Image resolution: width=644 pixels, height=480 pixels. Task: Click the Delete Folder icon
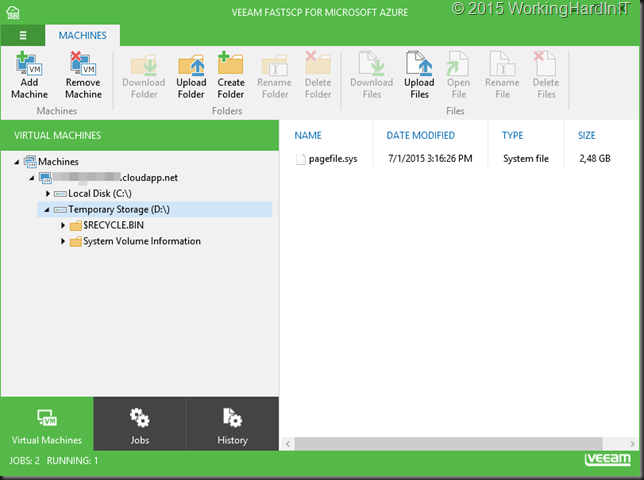[x=318, y=63]
